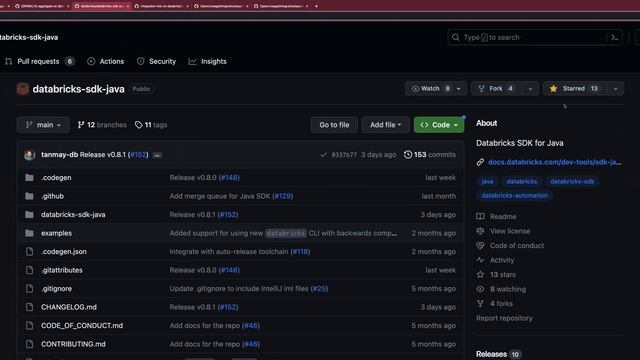Click the commit status checkmark icon
640x360 pixels.
323,155
